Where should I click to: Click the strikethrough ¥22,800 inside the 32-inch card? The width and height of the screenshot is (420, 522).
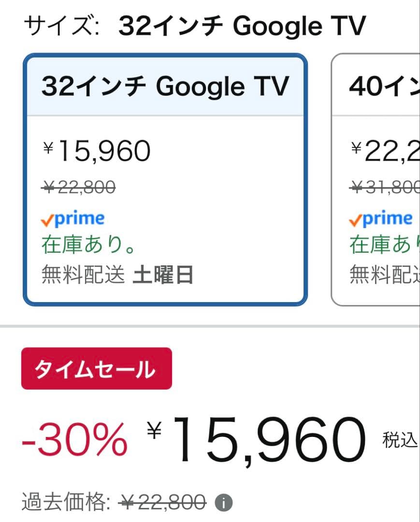coord(78,187)
